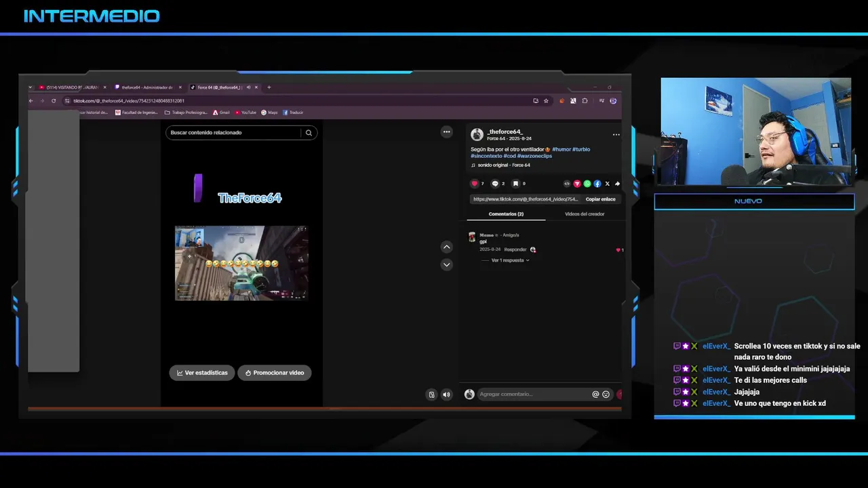This screenshot has height=488, width=868.
Task: Open Chrome profile avatar
Action: pos(613,101)
